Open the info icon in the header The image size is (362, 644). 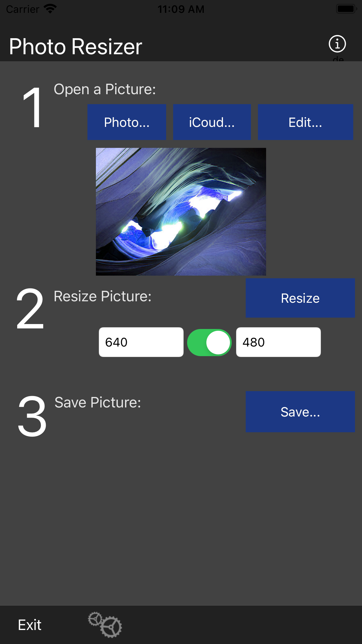click(x=337, y=44)
